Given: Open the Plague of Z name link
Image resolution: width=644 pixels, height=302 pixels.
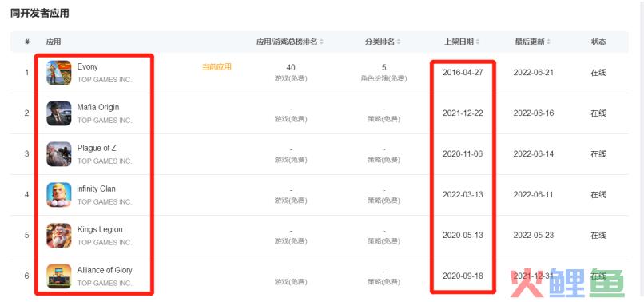Looking at the screenshot, I should [x=97, y=148].
